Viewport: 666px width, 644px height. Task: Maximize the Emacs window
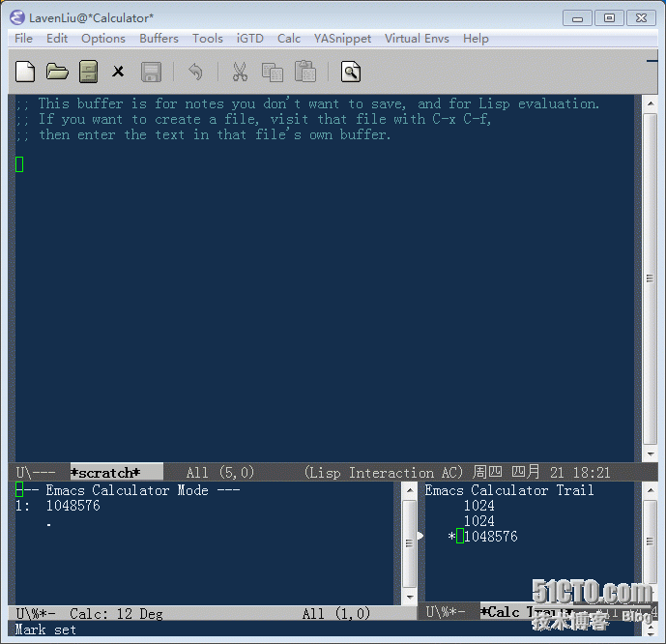click(609, 17)
